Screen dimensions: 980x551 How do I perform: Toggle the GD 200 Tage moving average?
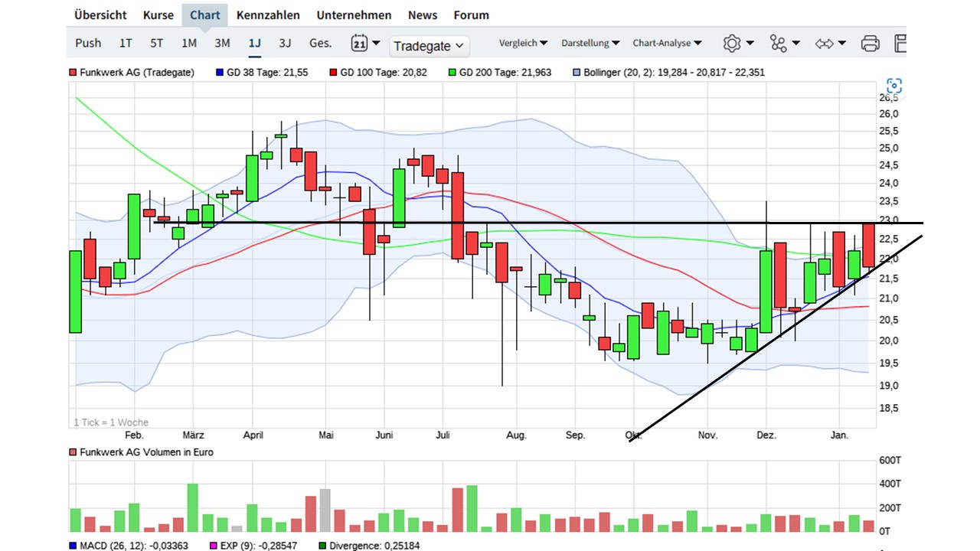[x=500, y=73]
